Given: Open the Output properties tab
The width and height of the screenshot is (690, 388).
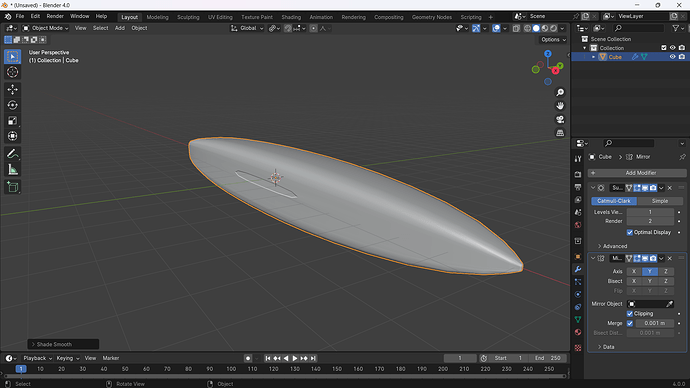Looking at the screenshot, I should tap(578, 187).
